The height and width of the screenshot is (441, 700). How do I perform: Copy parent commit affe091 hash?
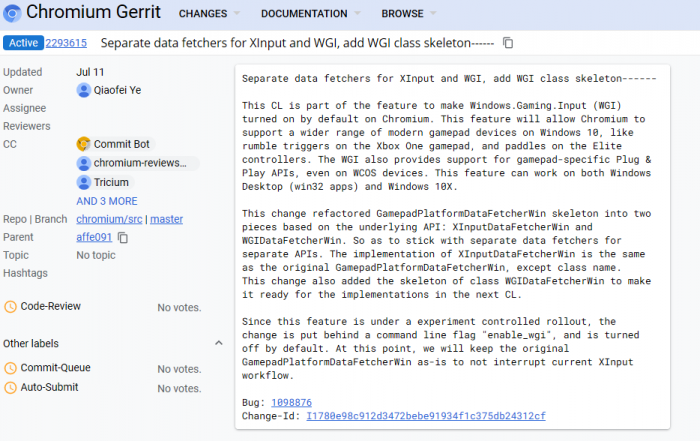tap(123, 237)
